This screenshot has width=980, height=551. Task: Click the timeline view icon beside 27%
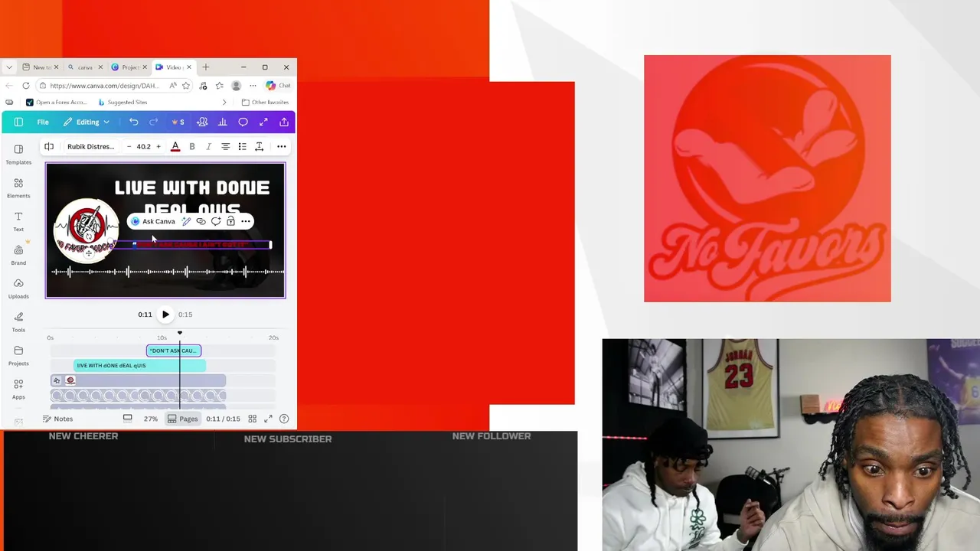pos(128,419)
